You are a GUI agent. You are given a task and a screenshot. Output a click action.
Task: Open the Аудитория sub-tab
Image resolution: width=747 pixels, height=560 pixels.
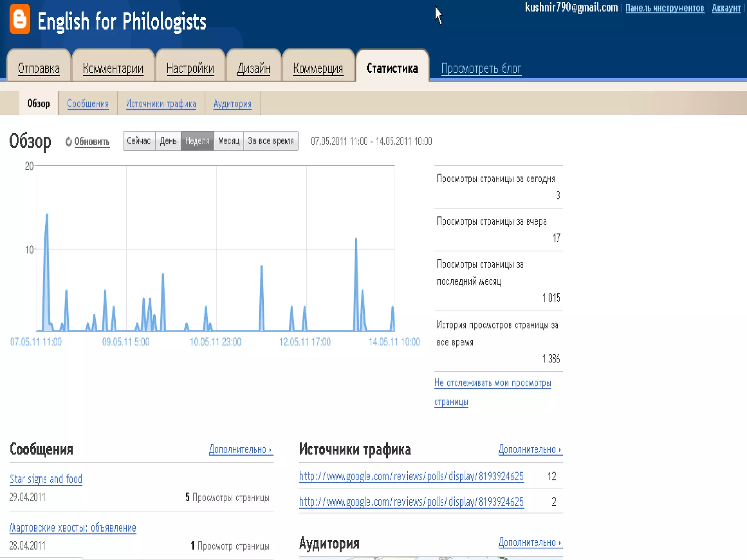coord(232,104)
